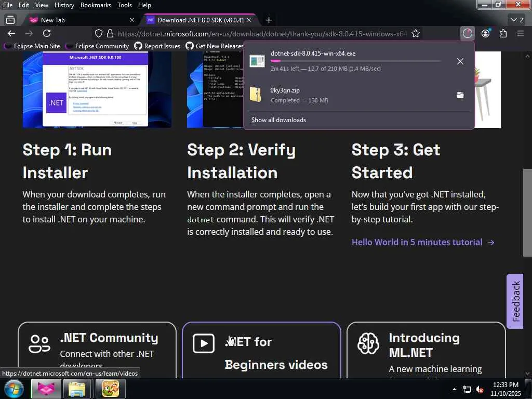Open the .NET for Beginners videos card
532x399 pixels.
tap(261, 350)
